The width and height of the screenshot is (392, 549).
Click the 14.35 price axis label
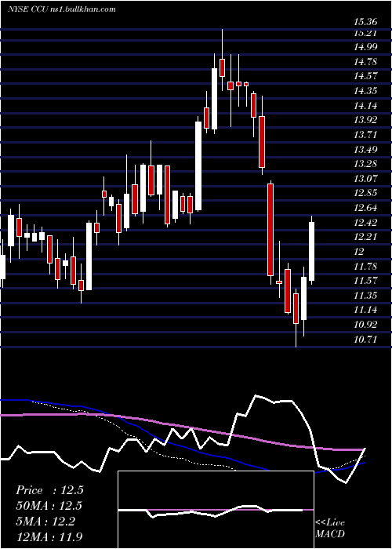(365, 91)
